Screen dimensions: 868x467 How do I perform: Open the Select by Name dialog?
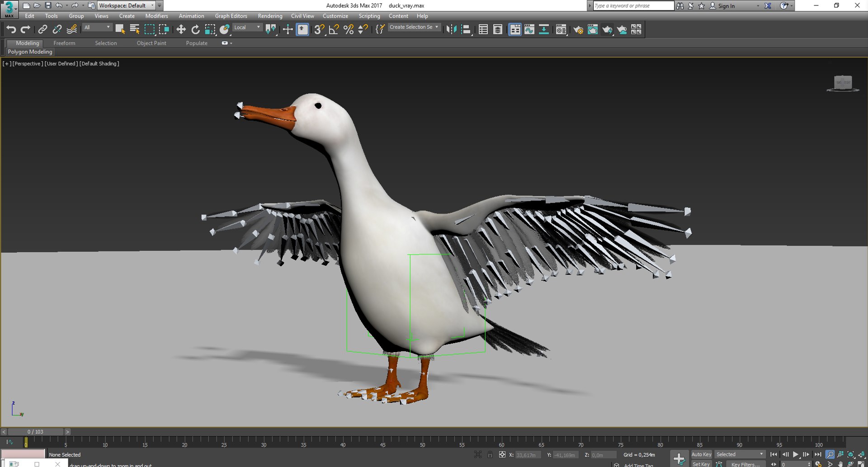[x=135, y=29]
